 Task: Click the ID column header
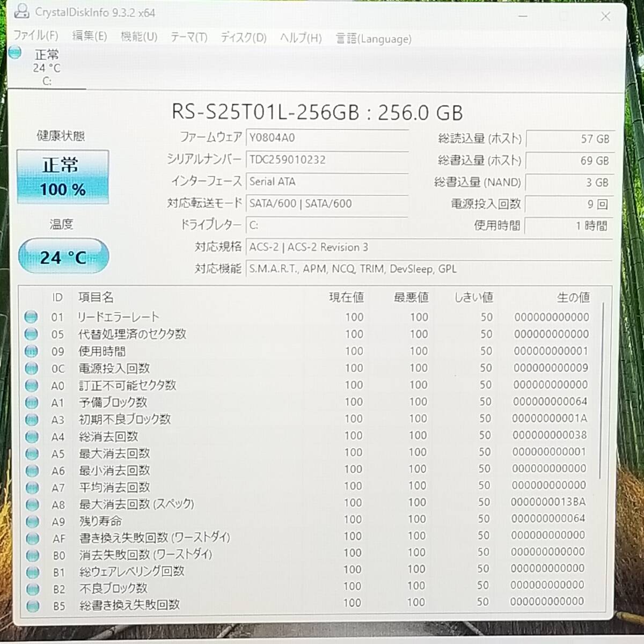coord(57,297)
